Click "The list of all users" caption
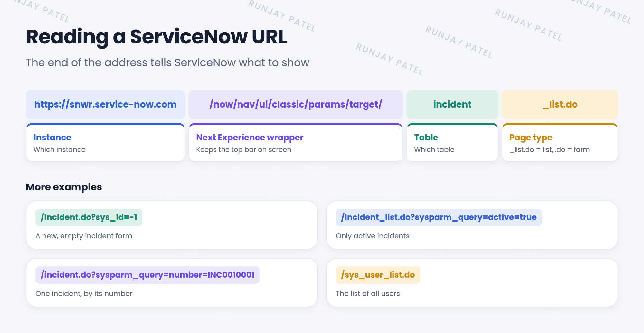 (368, 294)
